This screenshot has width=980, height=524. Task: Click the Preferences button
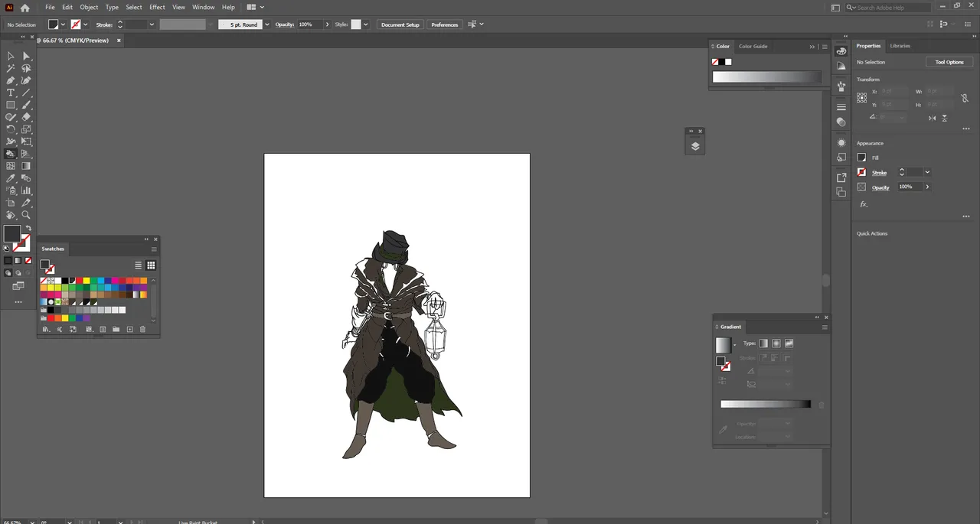pos(445,24)
